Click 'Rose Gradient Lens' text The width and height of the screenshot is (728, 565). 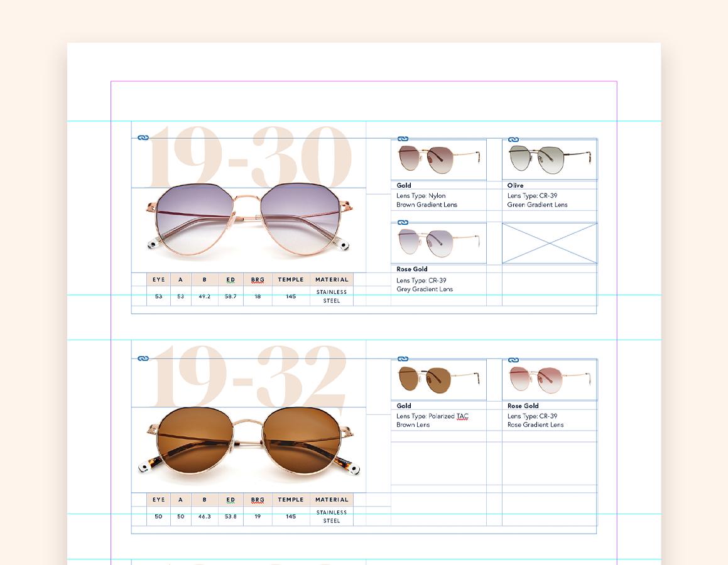pos(535,424)
